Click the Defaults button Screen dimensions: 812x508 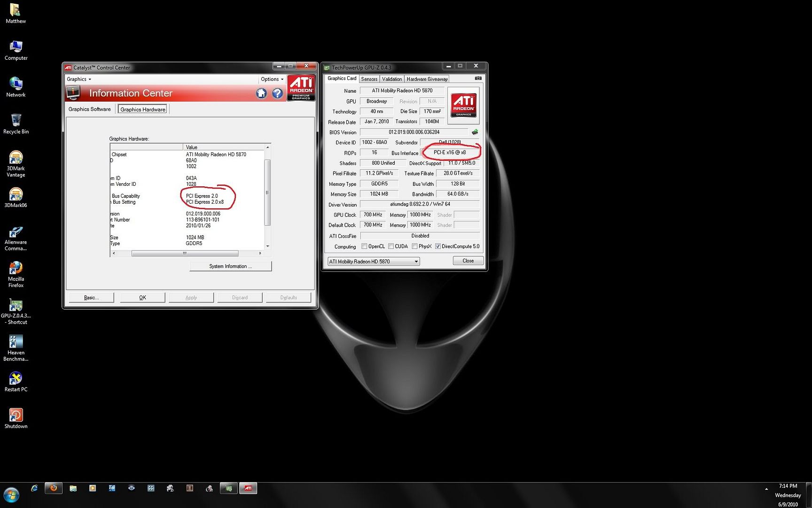(x=289, y=298)
